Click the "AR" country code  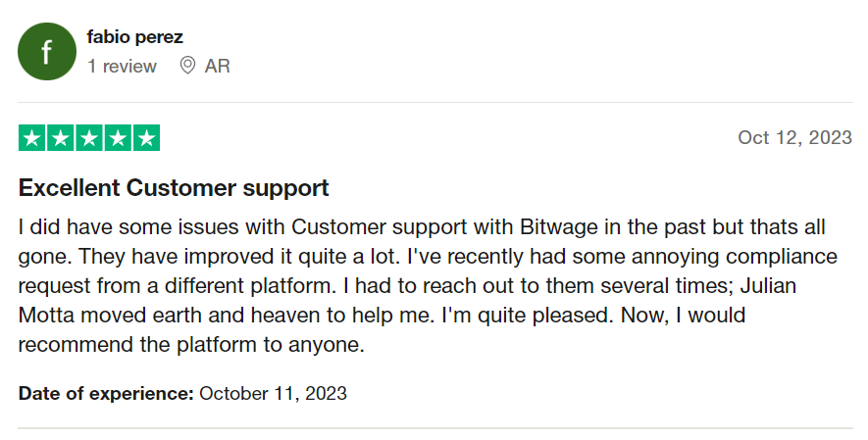(x=217, y=67)
